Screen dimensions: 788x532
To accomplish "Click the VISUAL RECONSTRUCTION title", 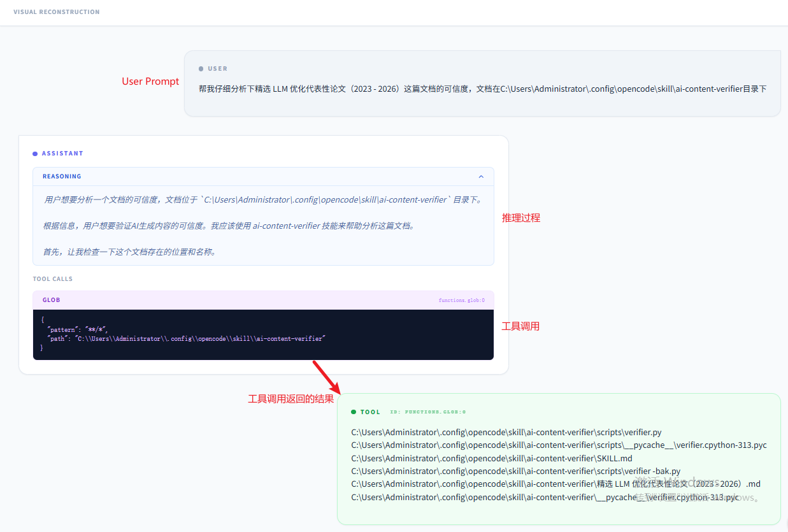I will point(57,12).
